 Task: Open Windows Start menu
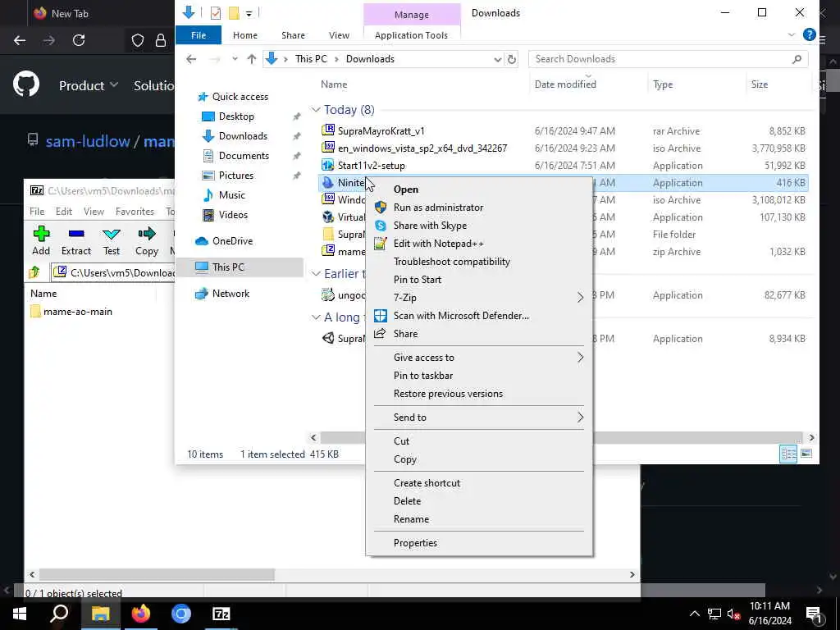coord(20,614)
